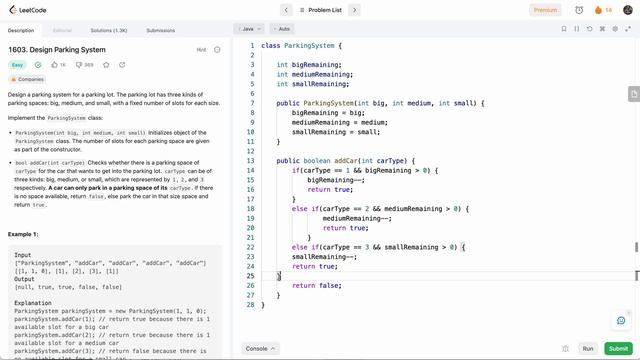Open the LeetCode home logo
The image size is (640, 360).
[x=28, y=10]
